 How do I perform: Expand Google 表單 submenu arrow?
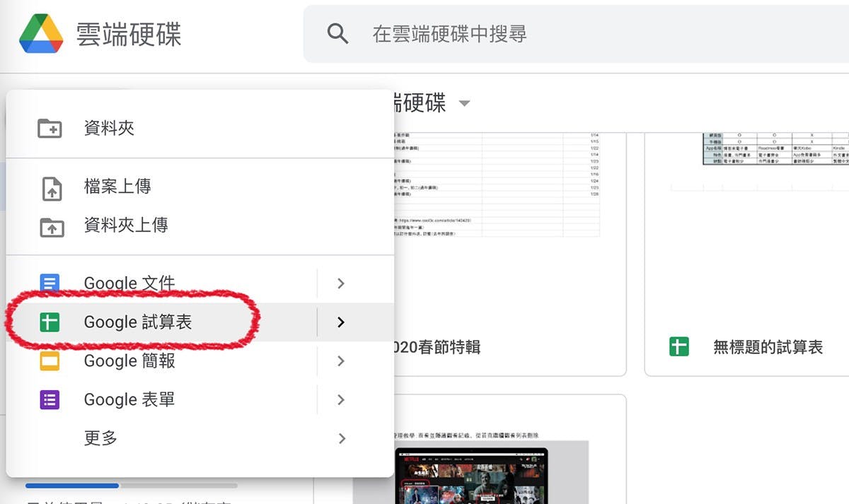pos(341,400)
